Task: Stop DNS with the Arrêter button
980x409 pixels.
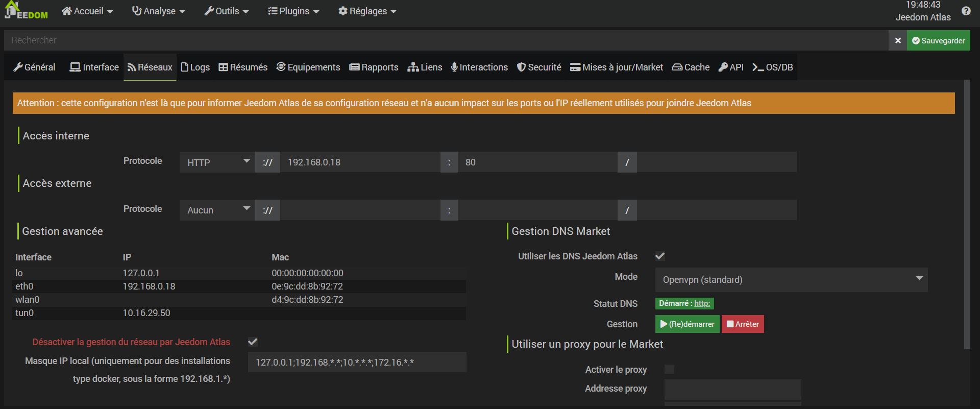Action: [x=743, y=324]
